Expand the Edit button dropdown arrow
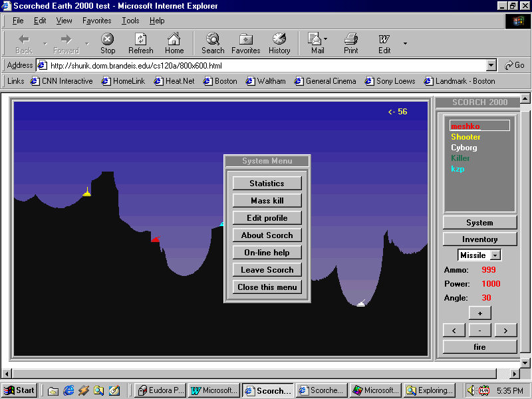Viewport: 532px width, 399px height. (x=405, y=44)
